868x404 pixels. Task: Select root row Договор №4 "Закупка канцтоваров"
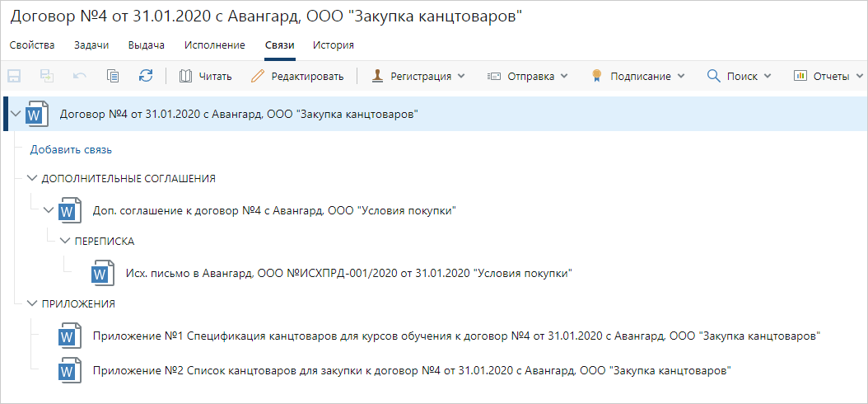(x=435, y=114)
